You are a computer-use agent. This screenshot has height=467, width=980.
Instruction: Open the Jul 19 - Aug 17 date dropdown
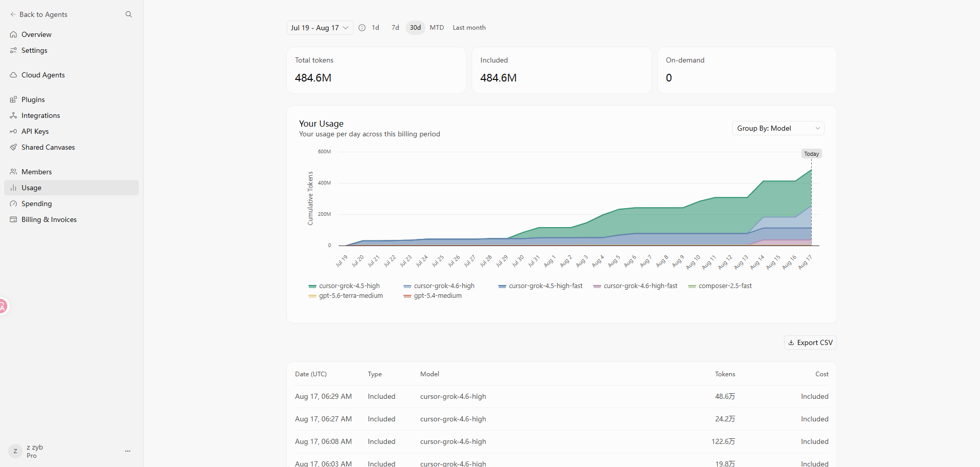320,28
